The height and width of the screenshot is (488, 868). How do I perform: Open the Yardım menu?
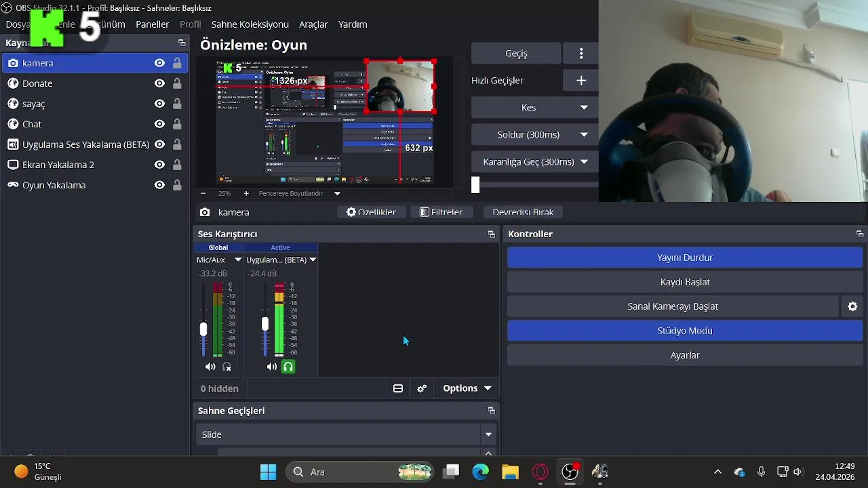click(353, 24)
